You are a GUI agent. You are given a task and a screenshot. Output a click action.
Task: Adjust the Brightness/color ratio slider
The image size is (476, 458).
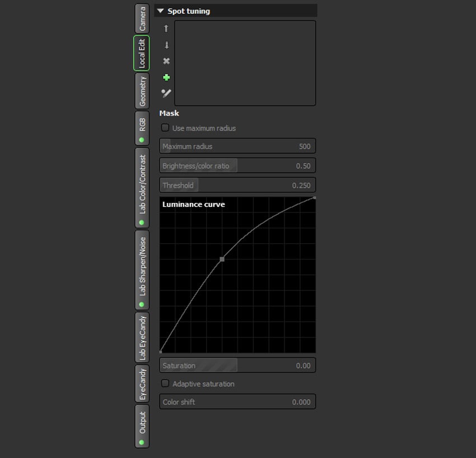[237, 165]
